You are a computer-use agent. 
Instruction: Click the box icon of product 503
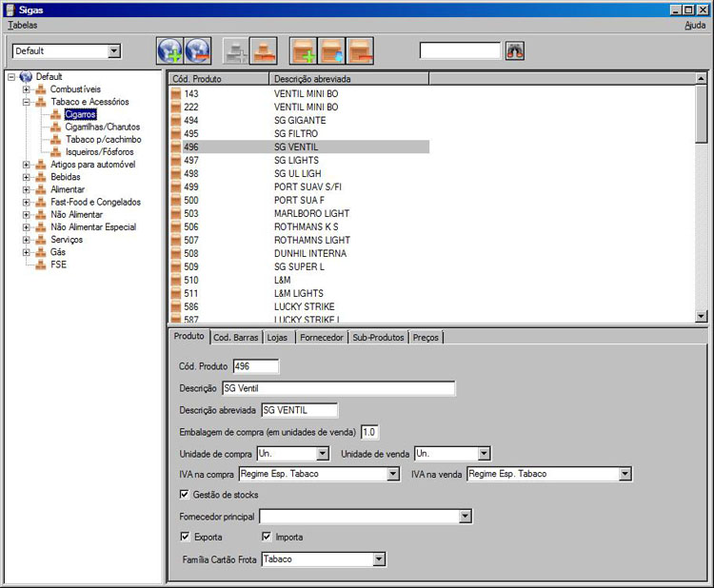pyautogui.click(x=176, y=213)
